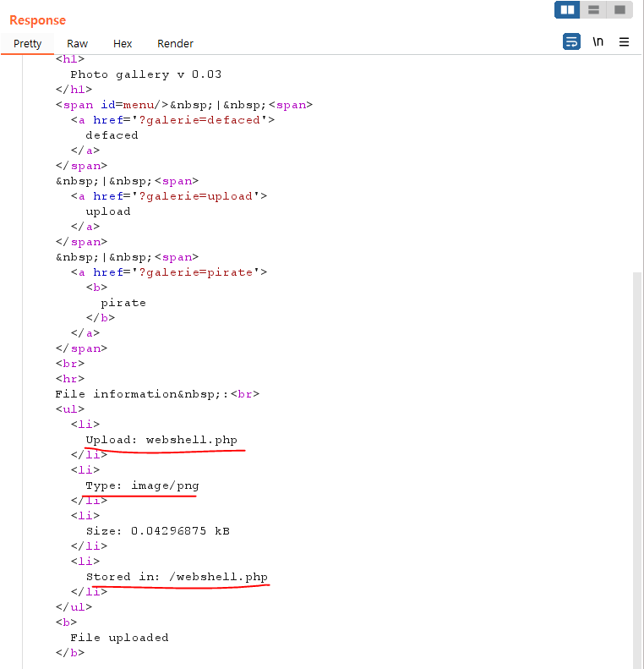Click the Response panel heading

(x=37, y=20)
